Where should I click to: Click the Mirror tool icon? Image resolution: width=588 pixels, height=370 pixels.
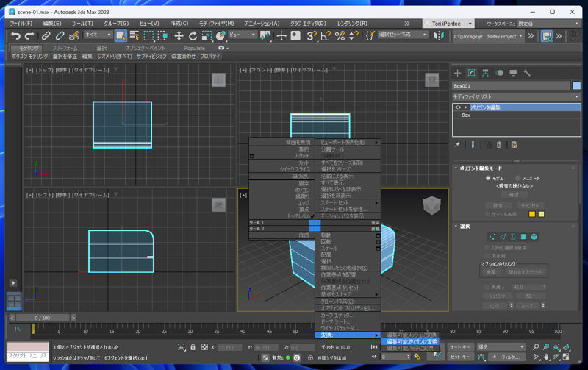439,36
